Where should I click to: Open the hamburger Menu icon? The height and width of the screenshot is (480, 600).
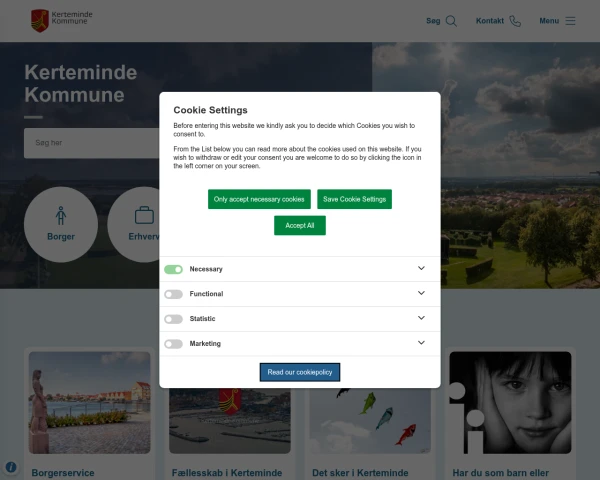570,21
